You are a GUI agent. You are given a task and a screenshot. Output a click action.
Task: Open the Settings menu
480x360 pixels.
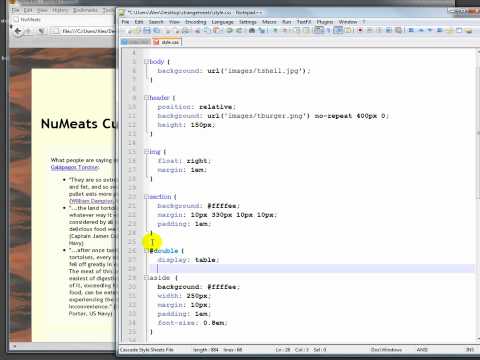tap(248, 22)
